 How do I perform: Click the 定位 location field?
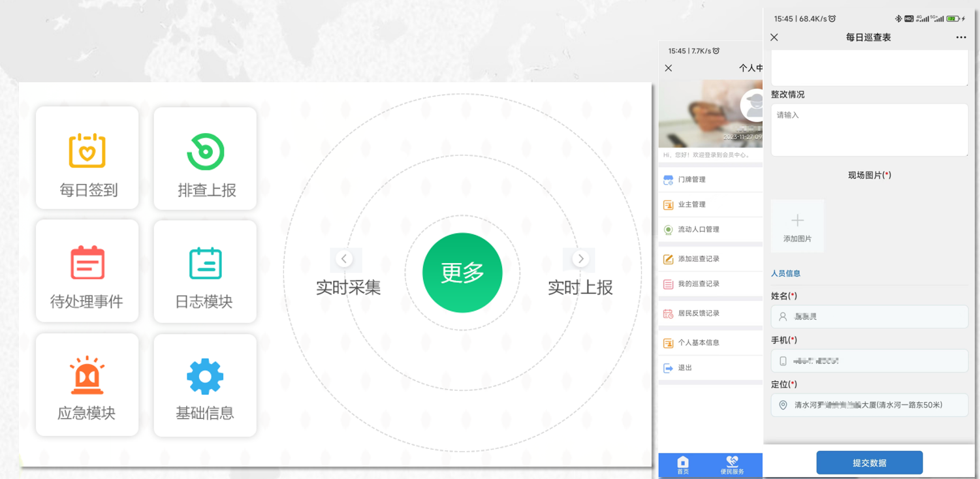[x=869, y=405]
